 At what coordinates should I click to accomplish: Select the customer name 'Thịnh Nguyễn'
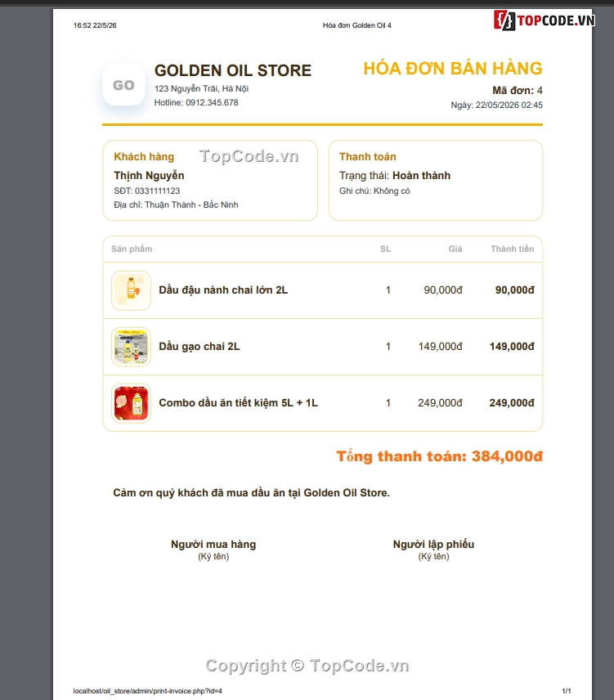[149, 176]
